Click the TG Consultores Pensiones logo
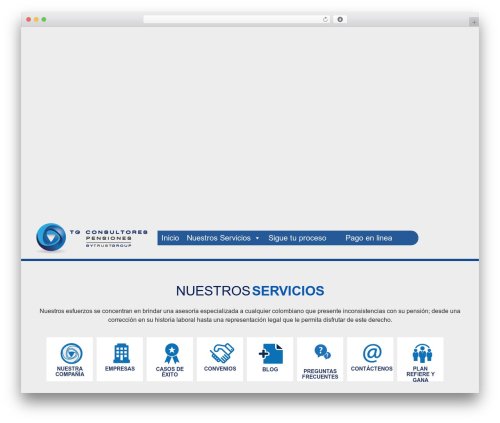Viewport: 500px width, 423px height. click(x=92, y=238)
